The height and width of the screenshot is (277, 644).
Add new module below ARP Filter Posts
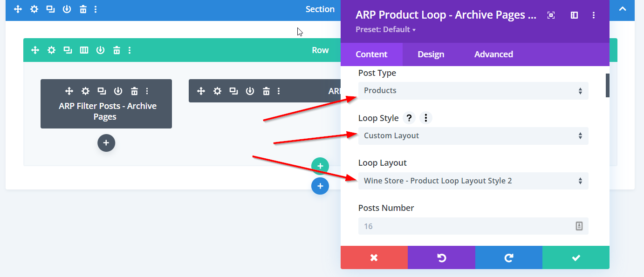tap(106, 143)
